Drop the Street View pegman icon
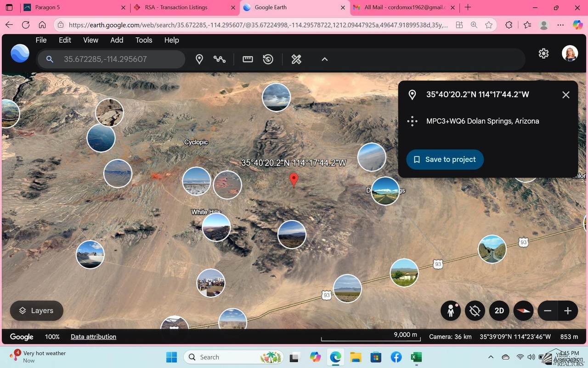The height and width of the screenshot is (368, 588). 451,311
